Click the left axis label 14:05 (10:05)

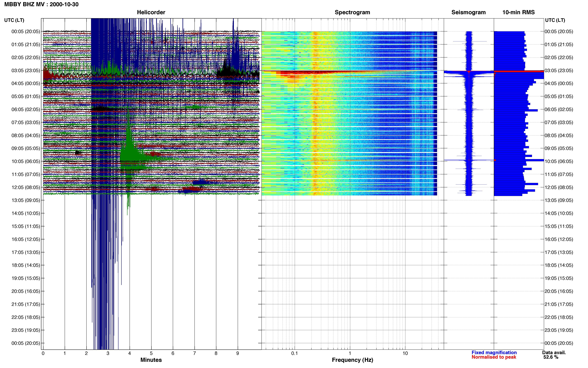click(26, 213)
